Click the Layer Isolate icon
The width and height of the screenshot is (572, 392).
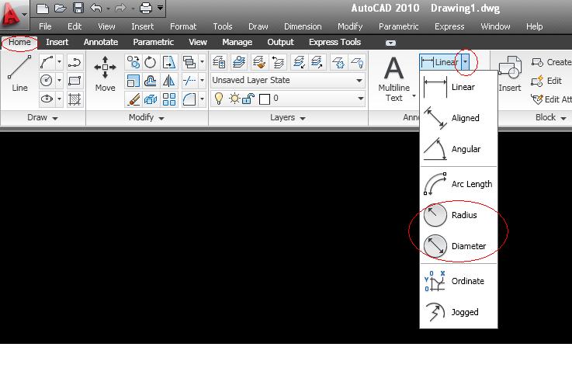(x=299, y=62)
